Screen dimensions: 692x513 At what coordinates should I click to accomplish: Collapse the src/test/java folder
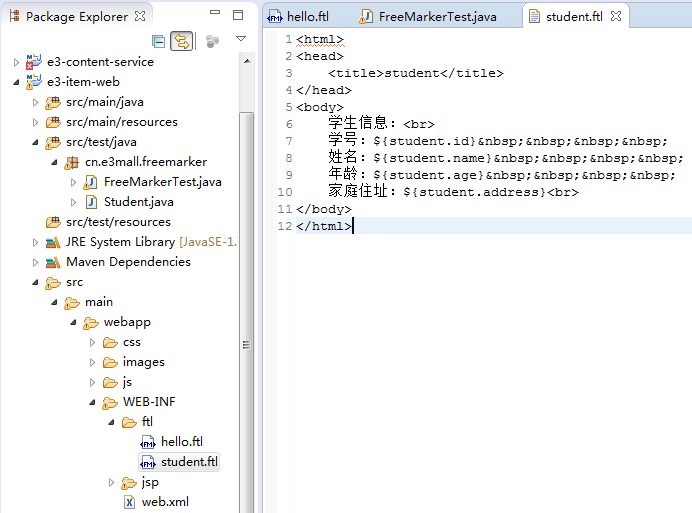[35, 142]
